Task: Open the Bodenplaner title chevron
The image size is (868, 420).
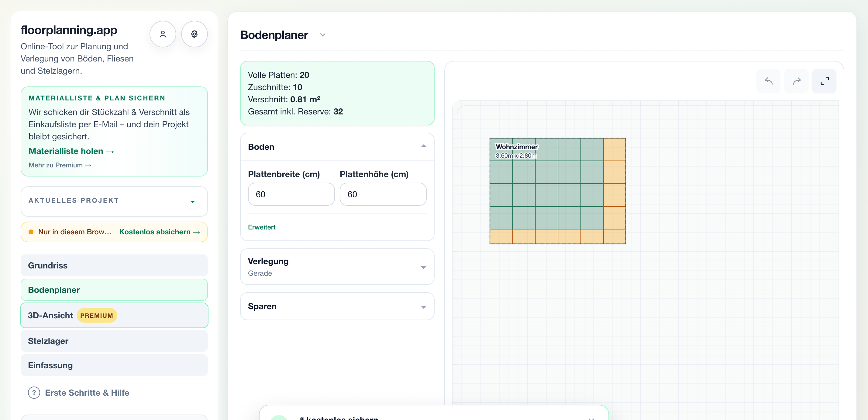Action: 322,35
